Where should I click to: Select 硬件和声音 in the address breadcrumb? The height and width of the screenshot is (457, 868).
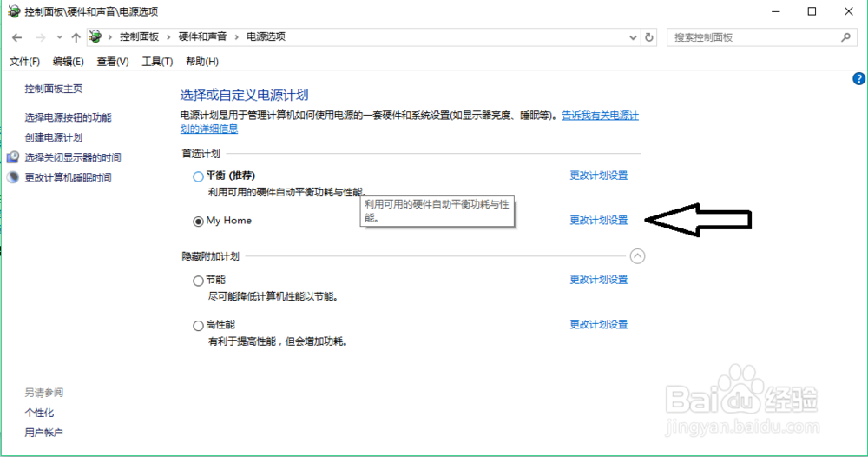point(202,36)
